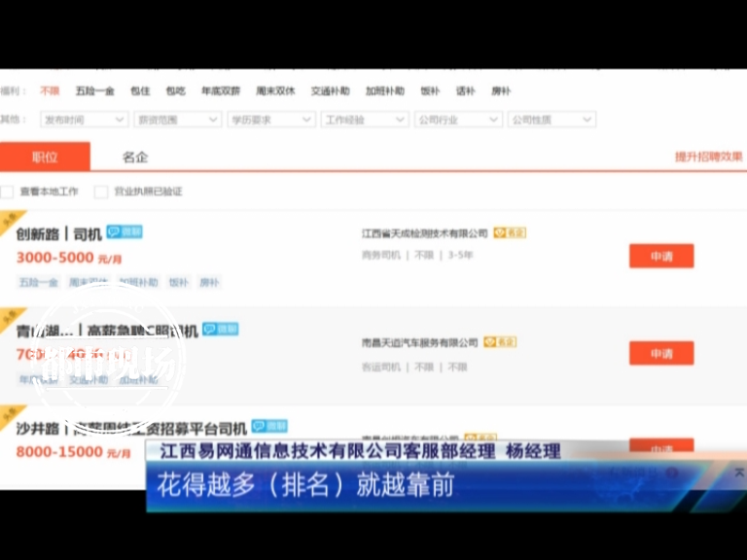Viewport: 747px width, 560px height.
Task: Click the 微聊 chat icon beside 青山湖 listing
Action: point(221,329)
